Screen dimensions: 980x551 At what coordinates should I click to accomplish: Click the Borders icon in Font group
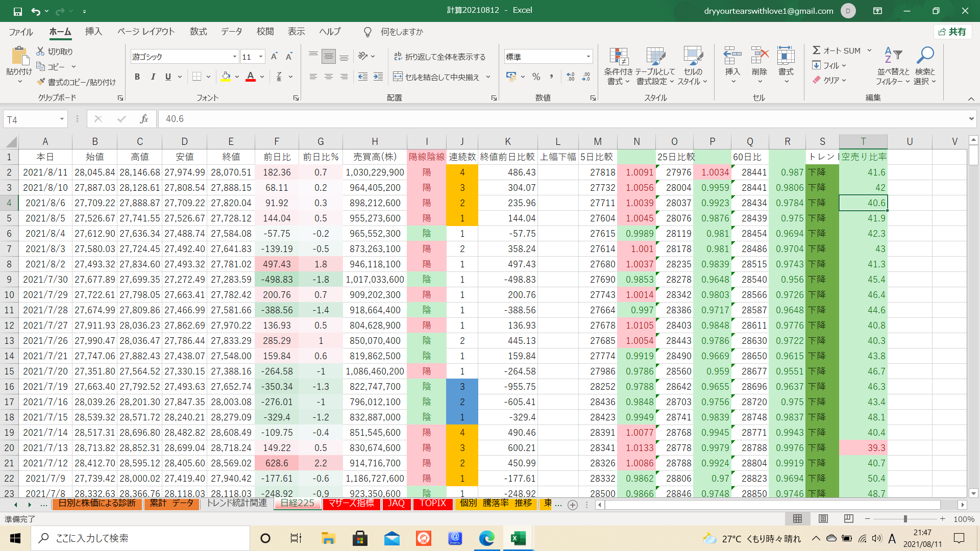[197, 77]
